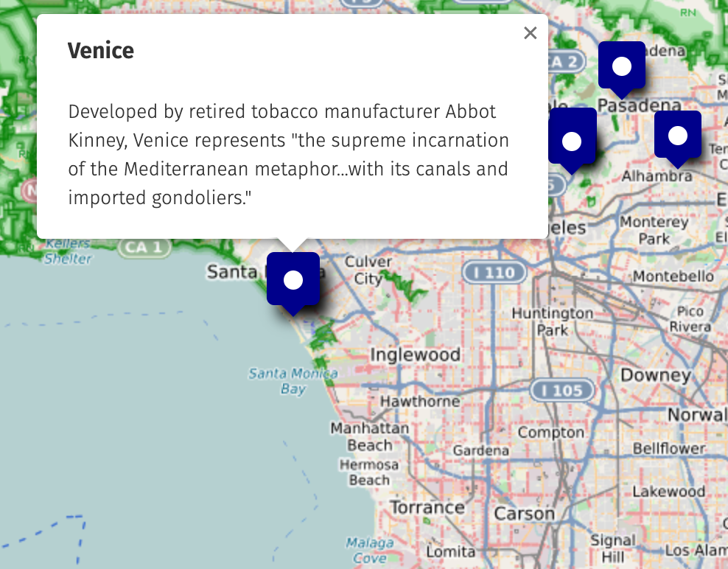
Task: Click the I 105 highway shield
Action: click(x=562, y=390)
